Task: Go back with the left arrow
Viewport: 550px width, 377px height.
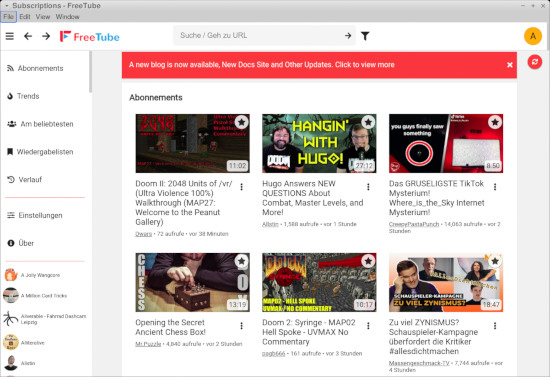Action: pyautogui.click(x=28, y=36)
